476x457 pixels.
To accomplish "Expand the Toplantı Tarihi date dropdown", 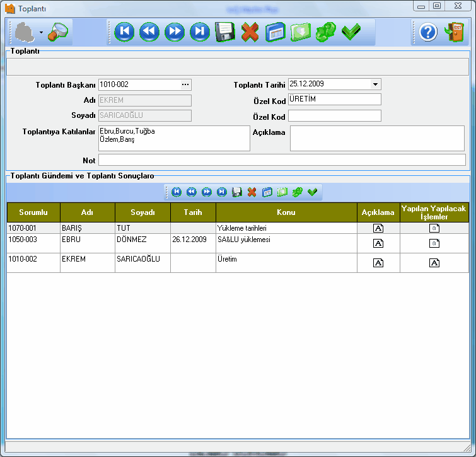I will tap(375, 84).
